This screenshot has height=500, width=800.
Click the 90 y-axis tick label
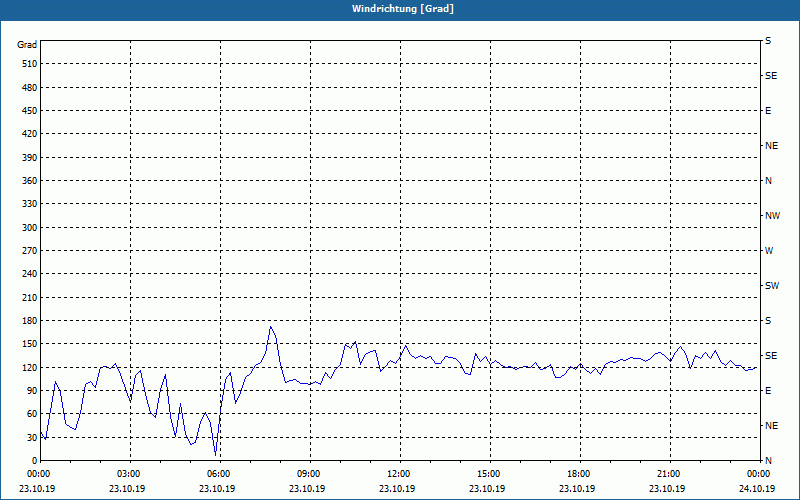(x=32, y=391)
